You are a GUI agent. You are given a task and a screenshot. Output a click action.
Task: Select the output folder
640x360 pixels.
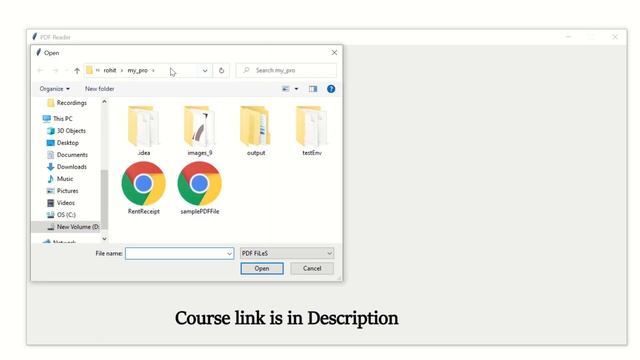(256, 131)
